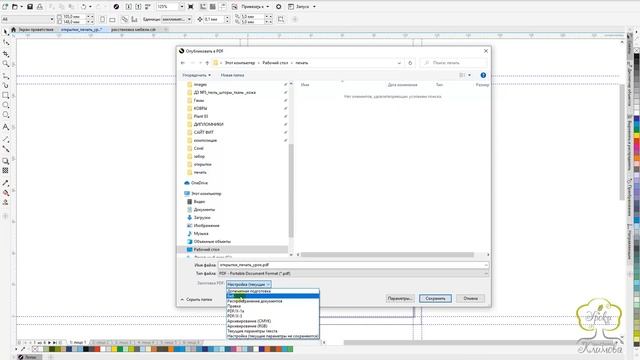Choose "Архивирование (RGB)" preset
The width and height of the screenshot is (640, 360).
click(273, 326)
